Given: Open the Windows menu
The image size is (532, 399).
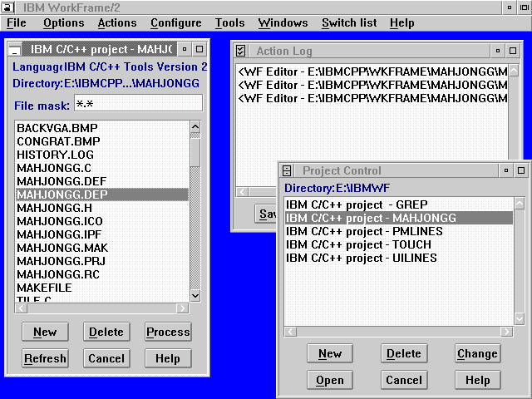Looking at the screenshot, I should [283, 23].
